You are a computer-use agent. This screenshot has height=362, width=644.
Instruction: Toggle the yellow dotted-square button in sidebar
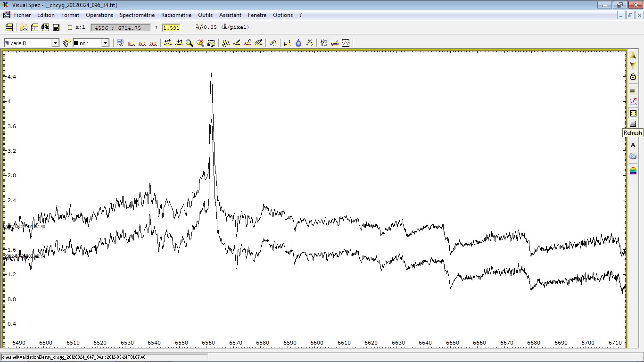point(633,113)
